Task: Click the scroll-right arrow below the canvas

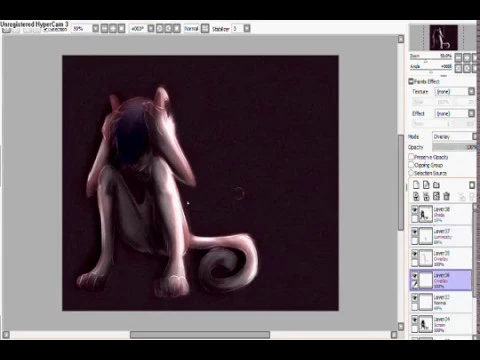Action: tap(394, 334)
